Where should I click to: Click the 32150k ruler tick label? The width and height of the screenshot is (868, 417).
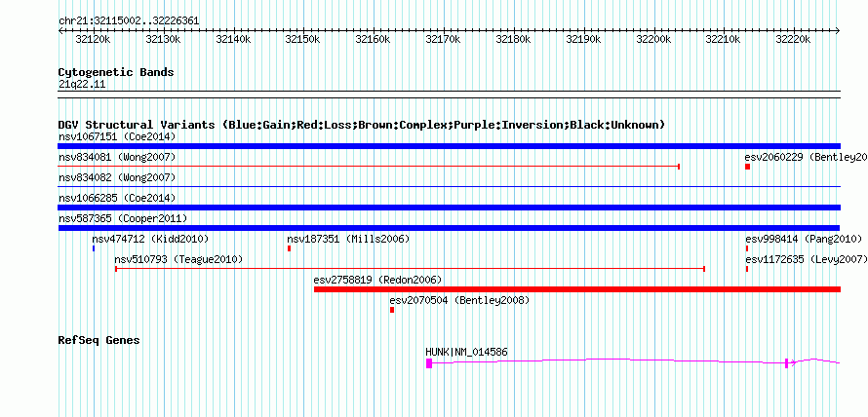coord(302,40)
